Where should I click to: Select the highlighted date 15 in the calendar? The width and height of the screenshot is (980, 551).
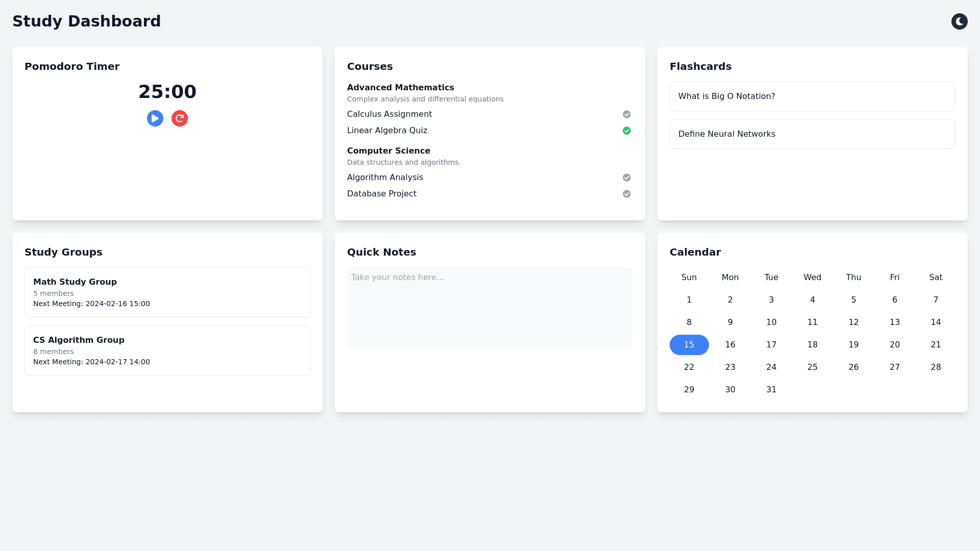point(689,345)
